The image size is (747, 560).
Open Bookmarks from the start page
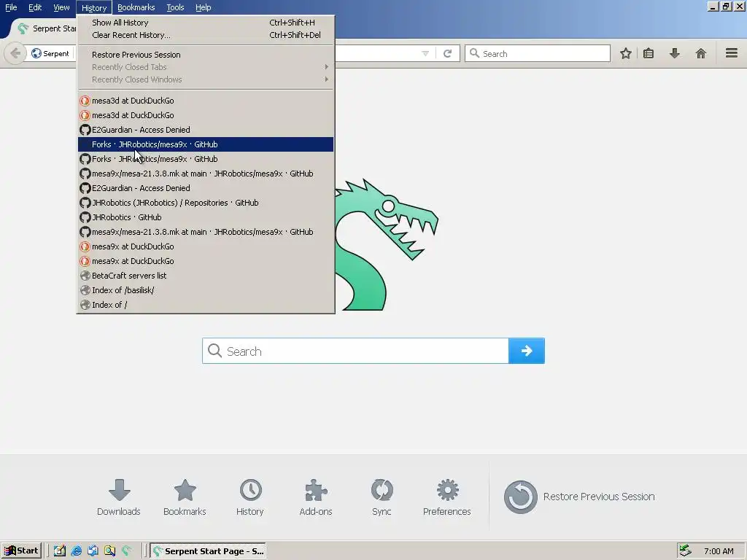(x=185, y=497)
